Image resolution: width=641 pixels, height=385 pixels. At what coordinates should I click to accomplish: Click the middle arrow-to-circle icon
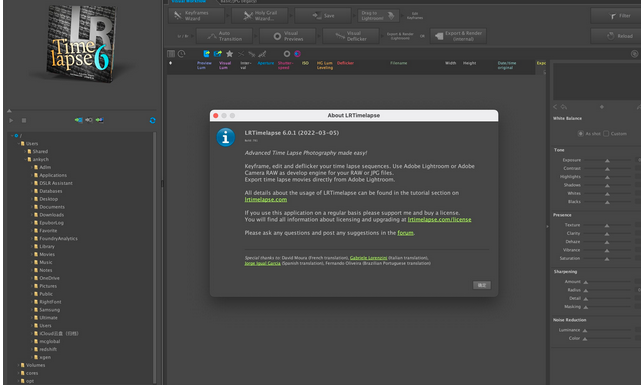click(x=89, y=120)
